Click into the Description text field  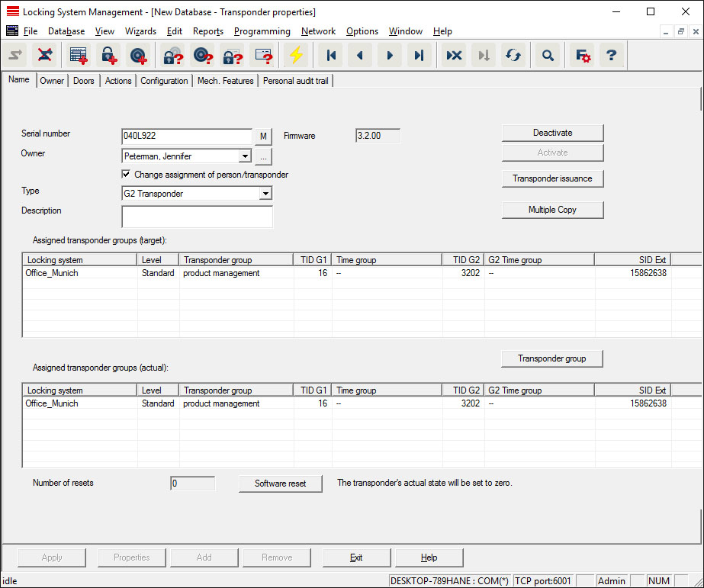(x=197, y=217)
